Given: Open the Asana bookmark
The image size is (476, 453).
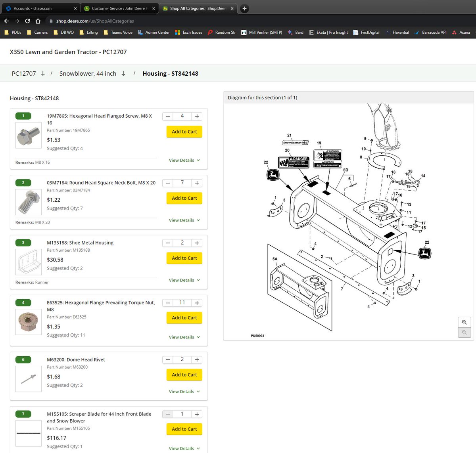Looking at the screenshot, I should pos(461,32).
